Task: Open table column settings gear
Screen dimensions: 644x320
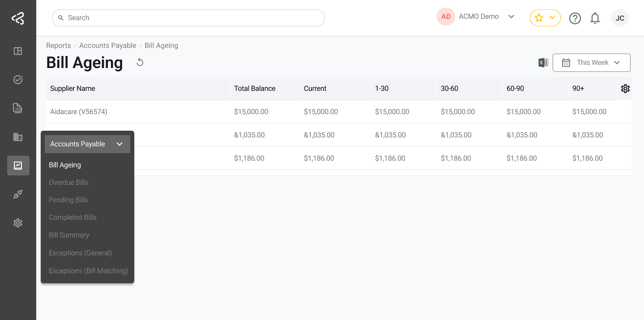Action: click(x=625, y=89)
